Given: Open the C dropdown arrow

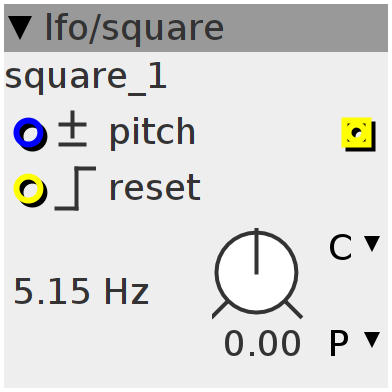Looking at the screenshot, I should (372, 244).
